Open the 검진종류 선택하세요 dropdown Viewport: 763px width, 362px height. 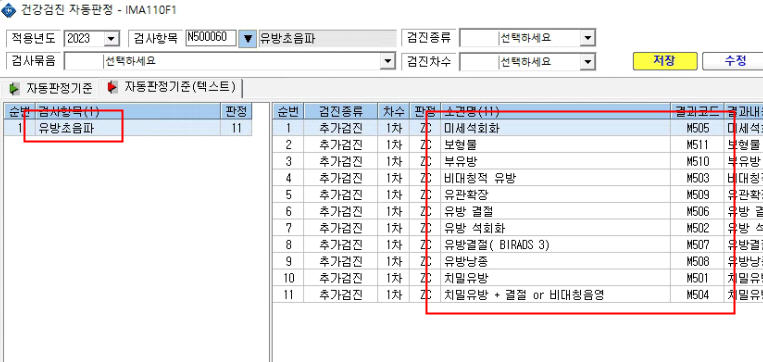pos(588,38)
